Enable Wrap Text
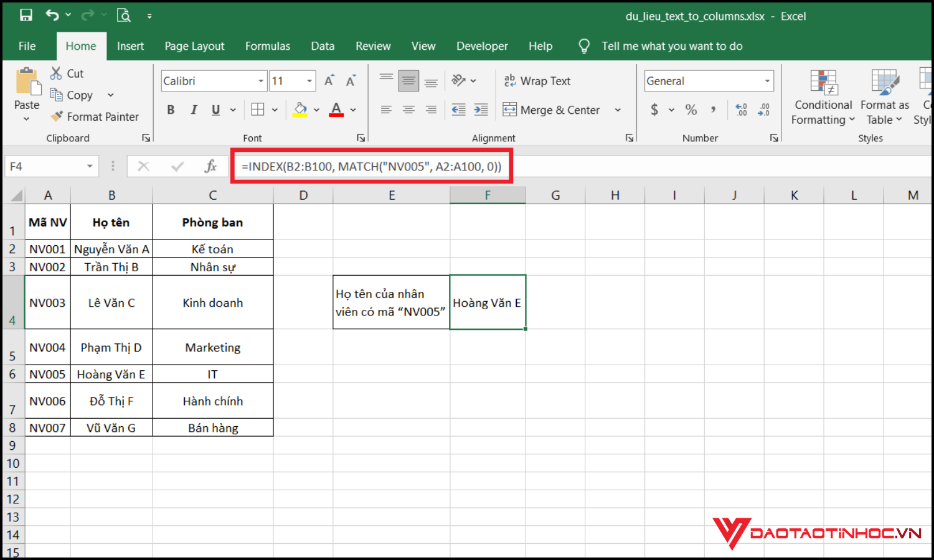934x560 pixels. coord(537,81)
